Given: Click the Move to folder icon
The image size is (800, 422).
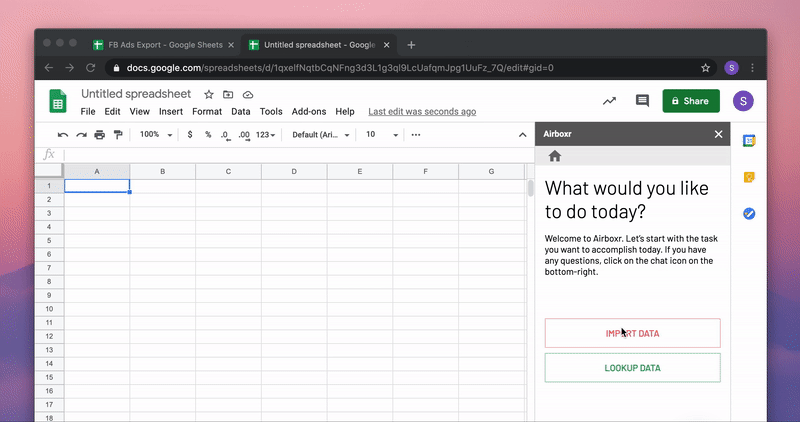Looking at the screenshot, I should pos(228,94).
